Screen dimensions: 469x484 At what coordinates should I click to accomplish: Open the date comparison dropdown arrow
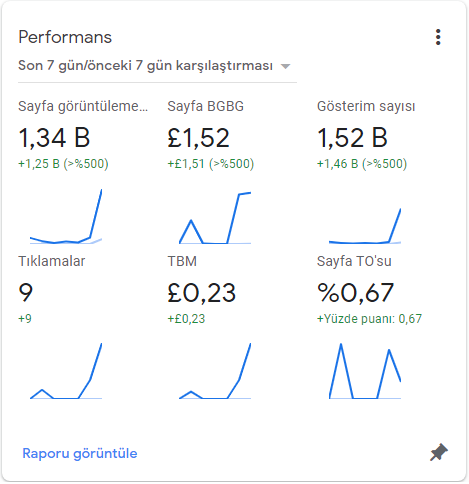coord(285,66)
